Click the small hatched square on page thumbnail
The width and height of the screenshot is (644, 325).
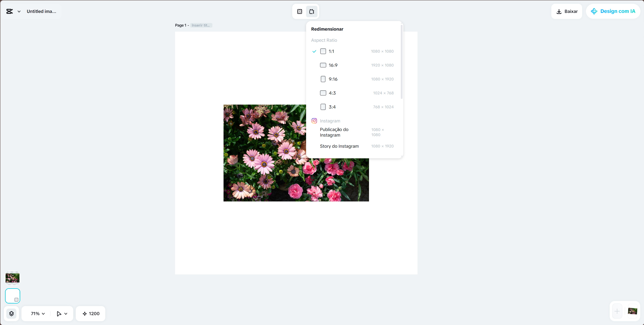[16, 299]
